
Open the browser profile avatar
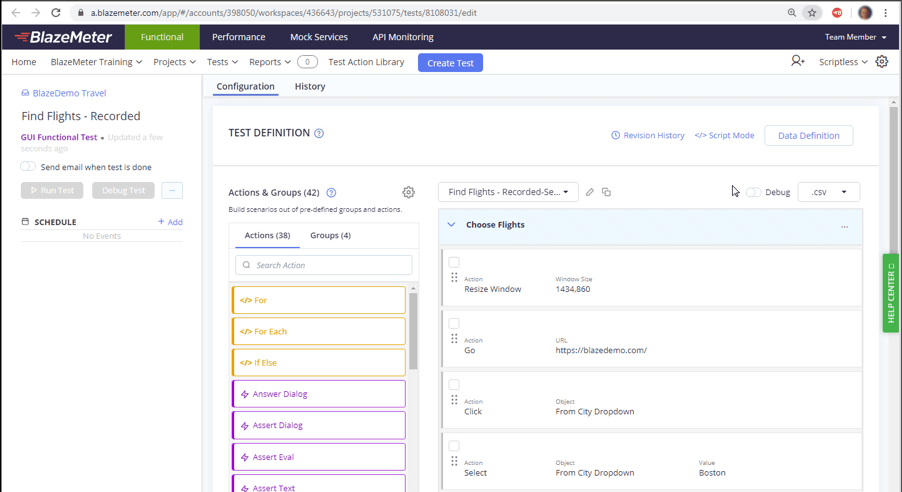coord(865,13)
